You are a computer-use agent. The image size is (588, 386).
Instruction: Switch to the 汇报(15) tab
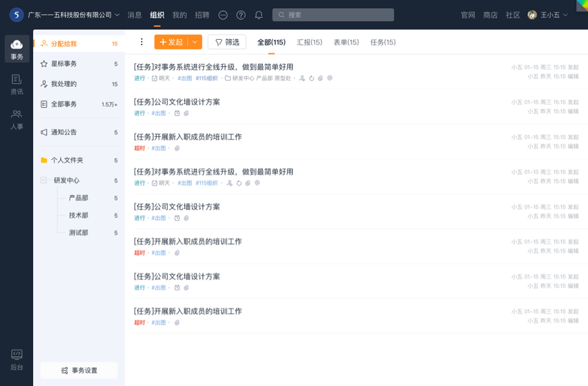tap(310, 43)
